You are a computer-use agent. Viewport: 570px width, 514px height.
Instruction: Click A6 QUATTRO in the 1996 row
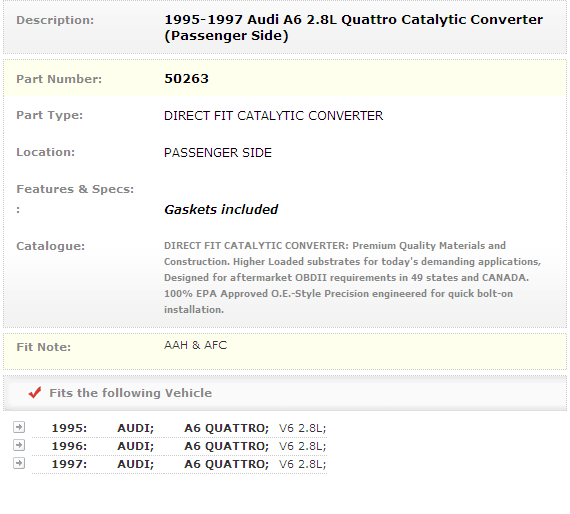pyautogui.click(x=226, y=446)
